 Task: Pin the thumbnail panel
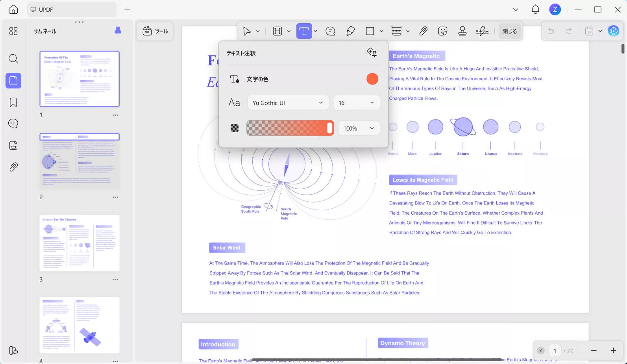[118, 31]
